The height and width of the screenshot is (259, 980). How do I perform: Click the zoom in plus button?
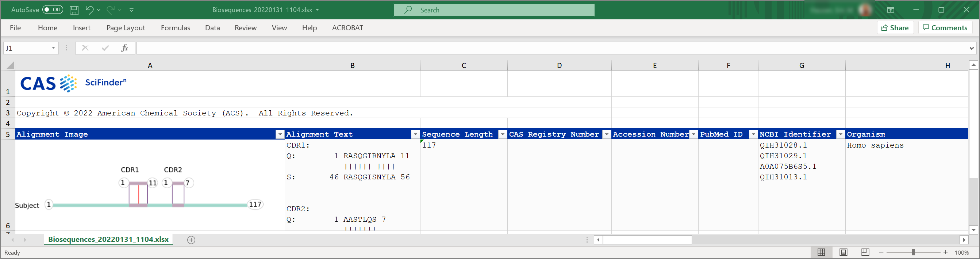[945, 252]
